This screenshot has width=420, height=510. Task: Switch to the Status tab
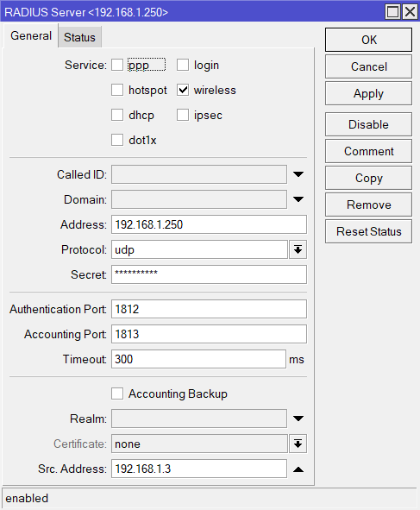(79, 37)
